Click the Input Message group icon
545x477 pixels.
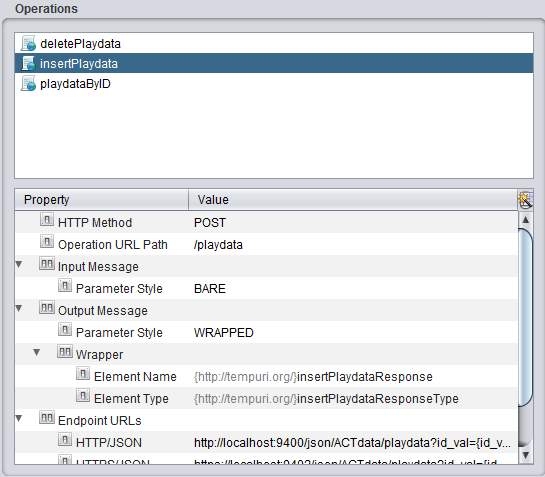(x=47, y=264)
